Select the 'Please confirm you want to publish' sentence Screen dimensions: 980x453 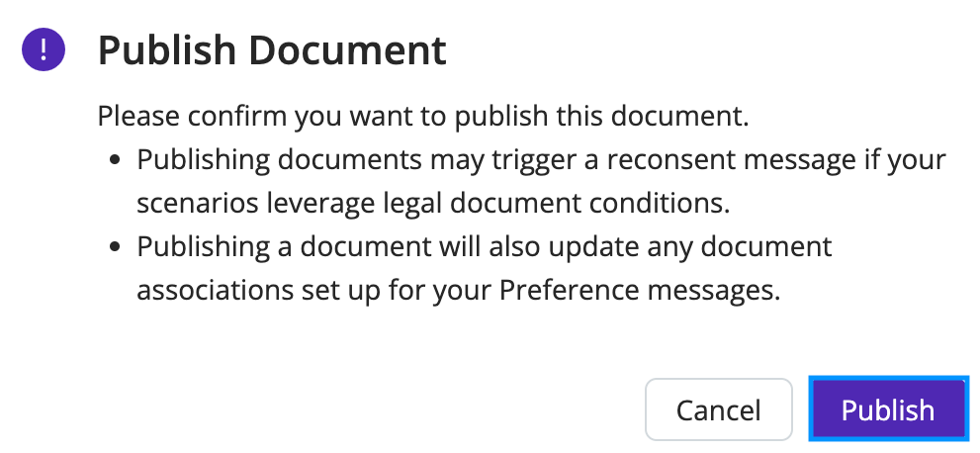[x=423, y=117]
